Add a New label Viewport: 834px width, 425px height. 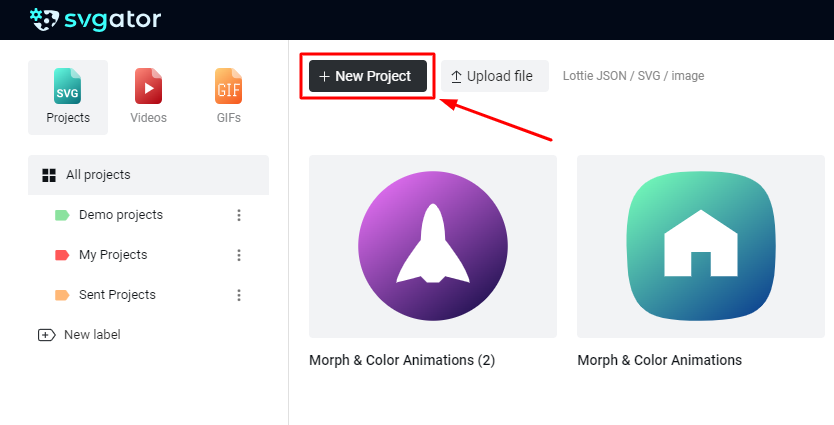tap(79, 335)
